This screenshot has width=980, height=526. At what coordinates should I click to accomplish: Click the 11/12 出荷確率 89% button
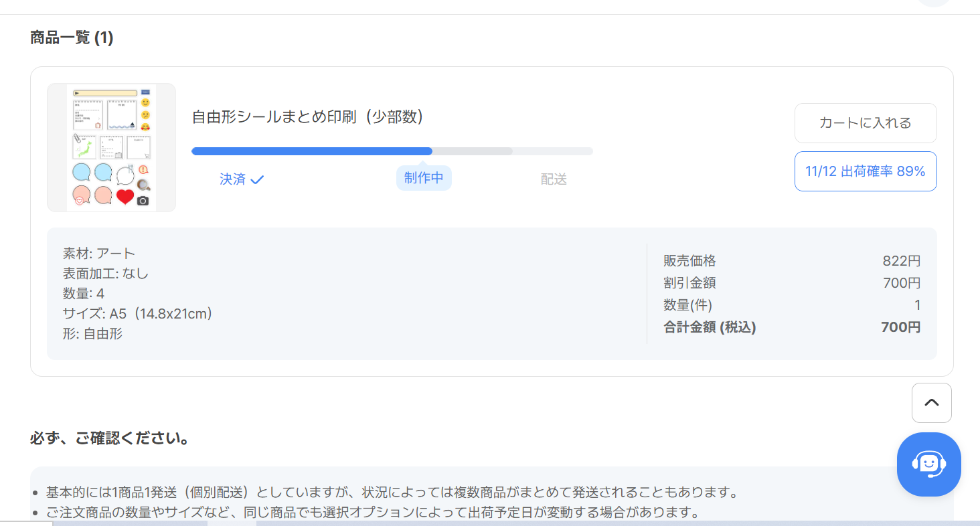click(x=865, y=171)
